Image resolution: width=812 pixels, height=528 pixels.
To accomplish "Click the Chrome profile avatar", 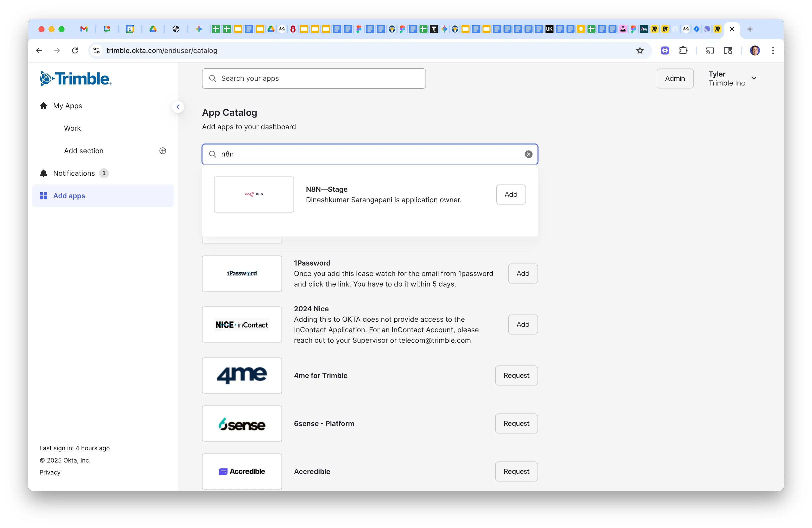I will (x=755, y=50).
